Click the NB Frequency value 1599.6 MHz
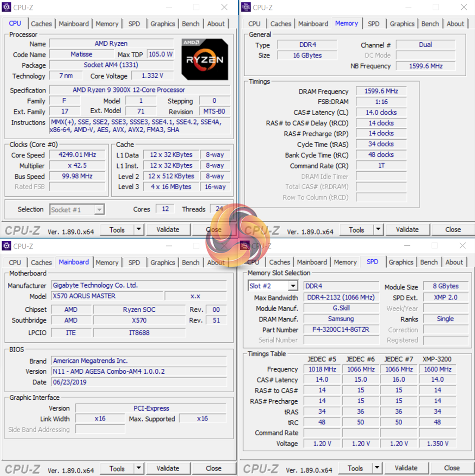The image size is (475, 476). [426, 66]
